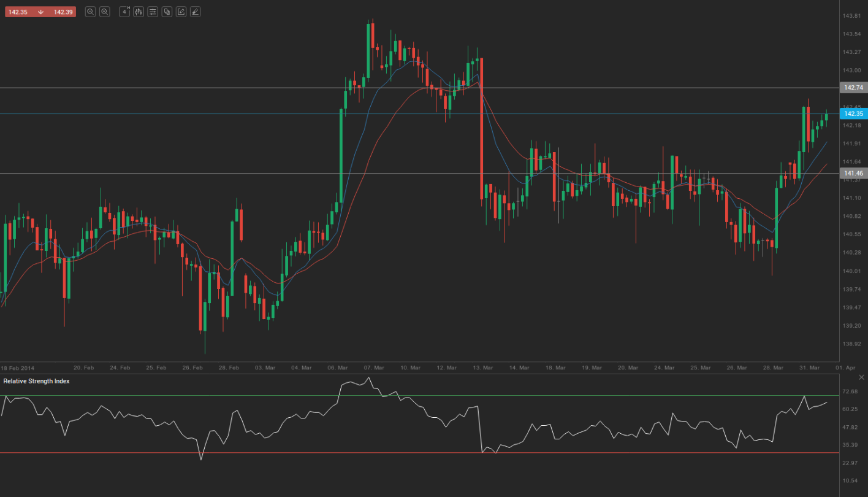Click the 143.81 price on the scale
This screenshot has width=868, height=497.
(852, 16)
